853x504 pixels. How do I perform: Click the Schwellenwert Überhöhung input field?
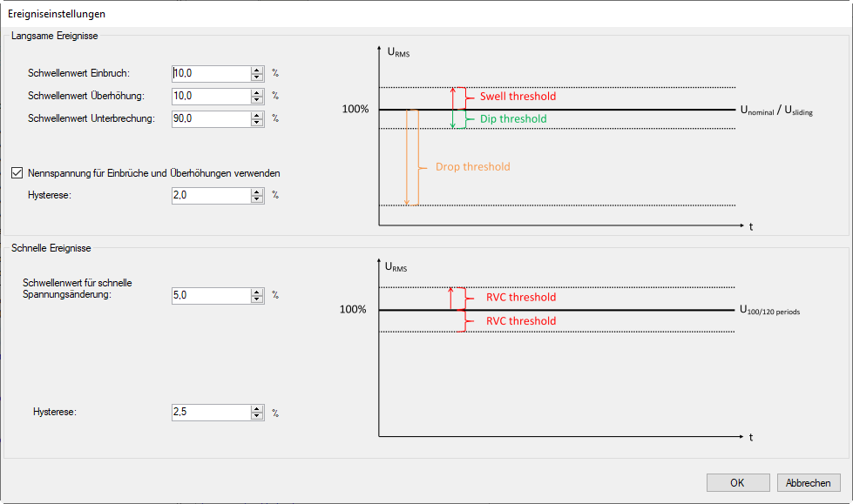tap(212, 97)
